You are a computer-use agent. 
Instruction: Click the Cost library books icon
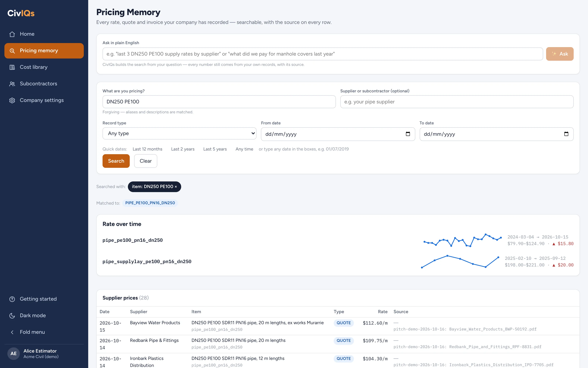pos(12,67)
